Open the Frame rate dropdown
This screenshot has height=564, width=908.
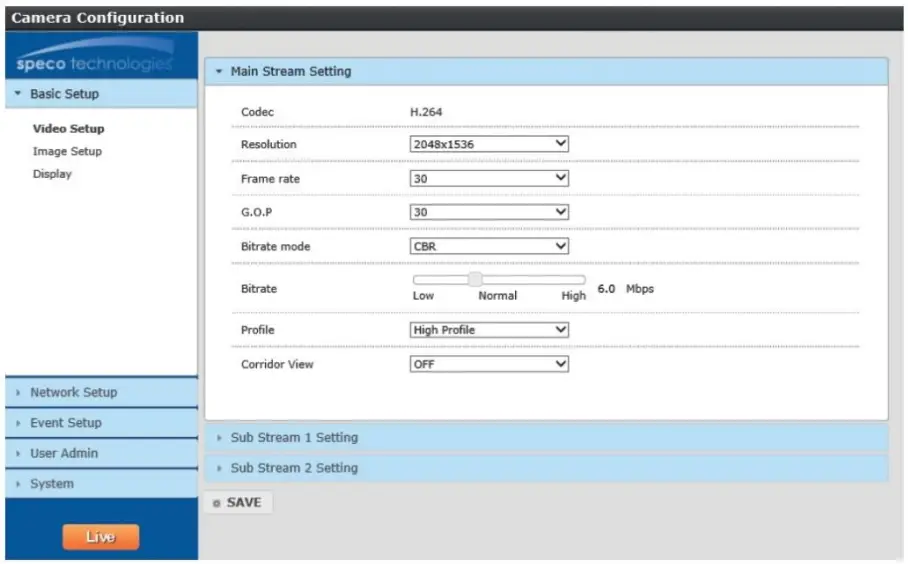point(489,178)
